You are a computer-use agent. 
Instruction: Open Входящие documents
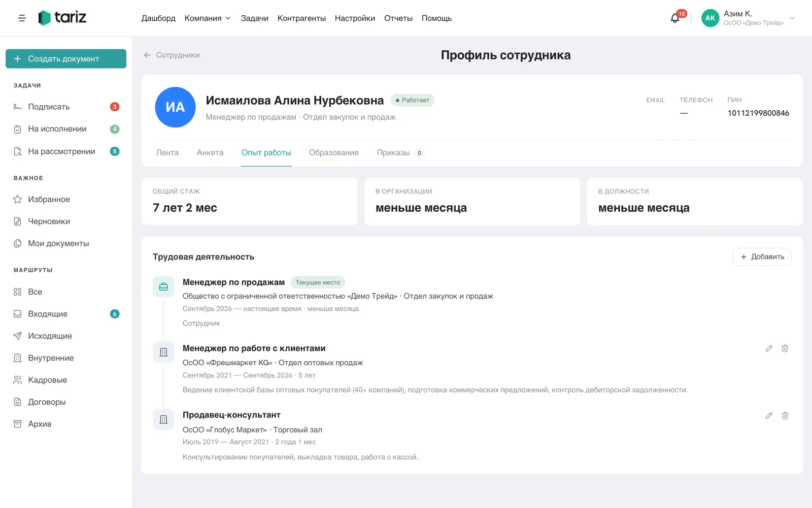tap(66, 314)
